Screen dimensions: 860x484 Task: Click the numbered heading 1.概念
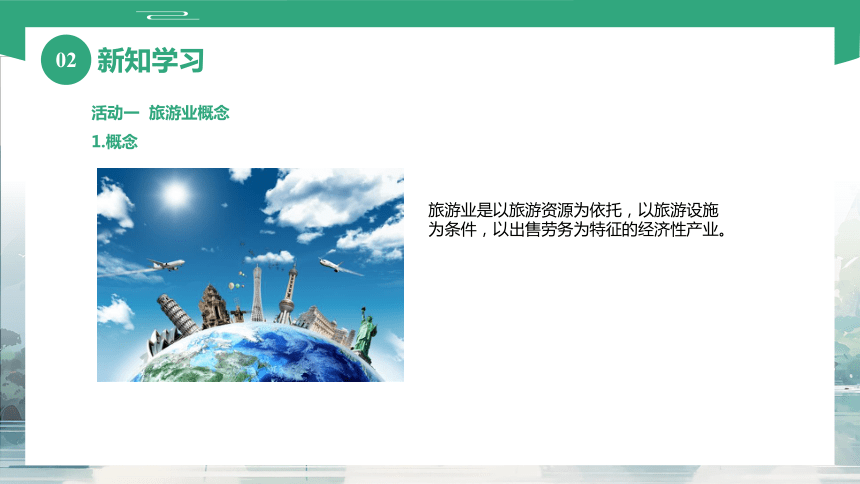tap(114, 142)
